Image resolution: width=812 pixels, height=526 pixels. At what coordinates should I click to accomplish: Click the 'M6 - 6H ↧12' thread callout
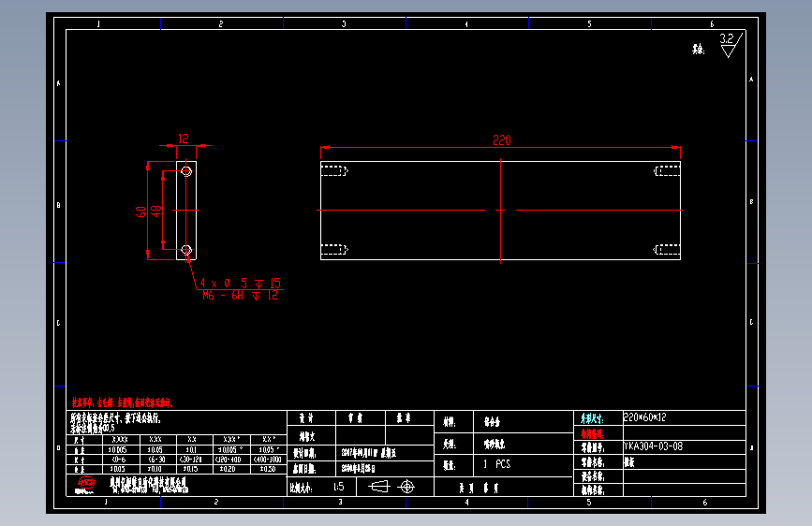[x=241, y=296]
